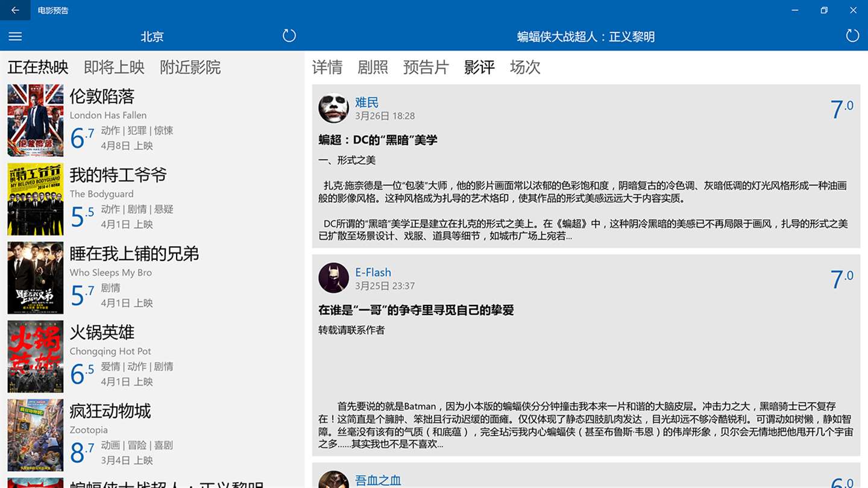The height and width of the screenshot is (488, 868).
Task: Open the 附近影院 tab
Action: click(190, 67)
